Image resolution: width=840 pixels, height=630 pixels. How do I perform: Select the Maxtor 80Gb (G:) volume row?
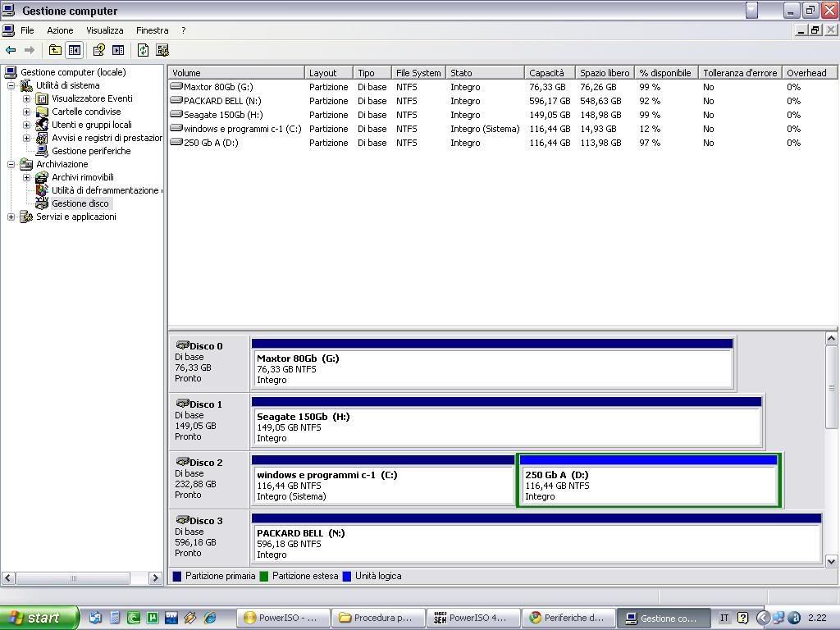click(218, 87)
